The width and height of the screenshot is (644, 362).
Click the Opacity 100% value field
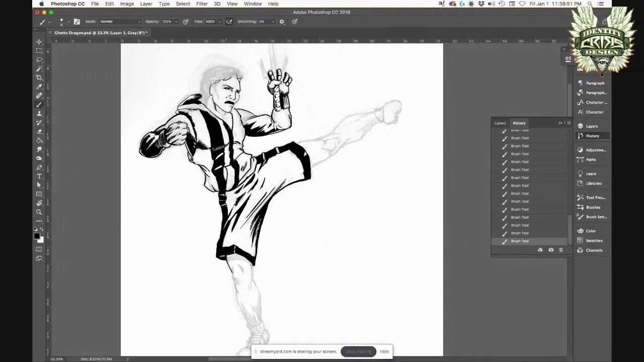tap(167, 22)
